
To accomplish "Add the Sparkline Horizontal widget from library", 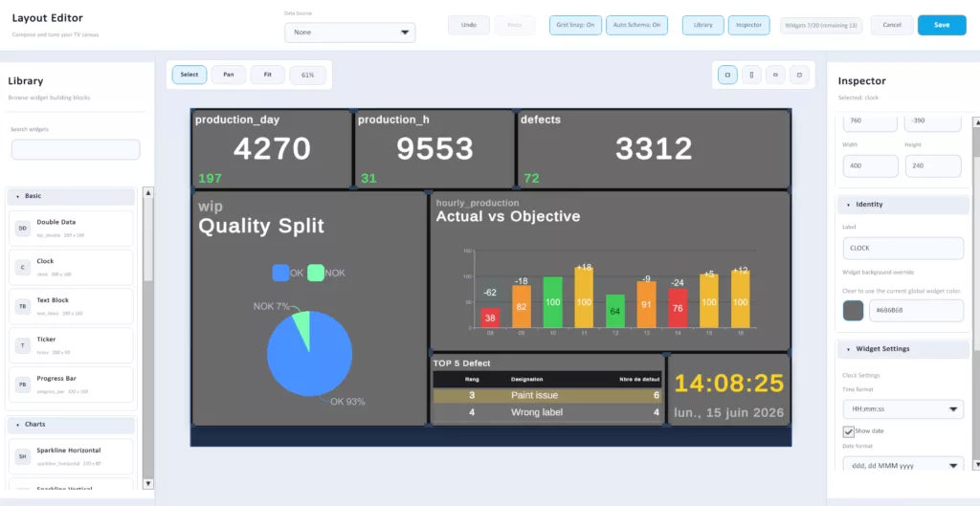I will [x=71, y=456].
